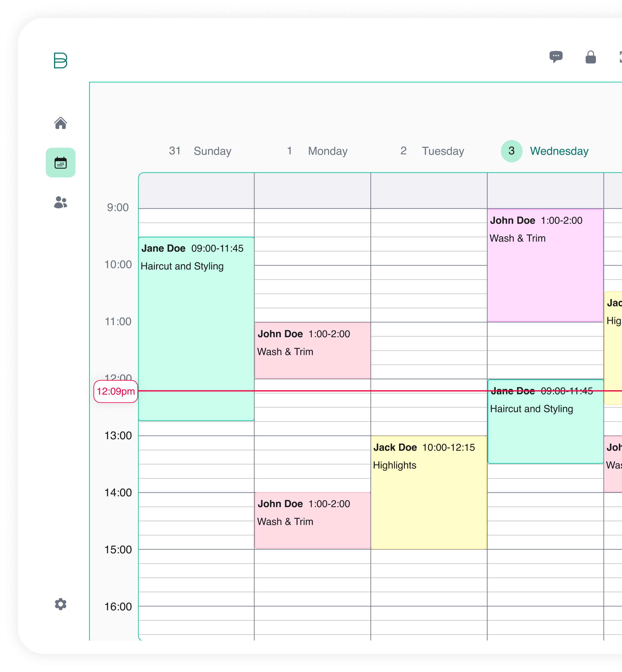622x672 pixels.
Task: Open Jack Doe Highlights appointment on Tuesday
Action: 429,492
